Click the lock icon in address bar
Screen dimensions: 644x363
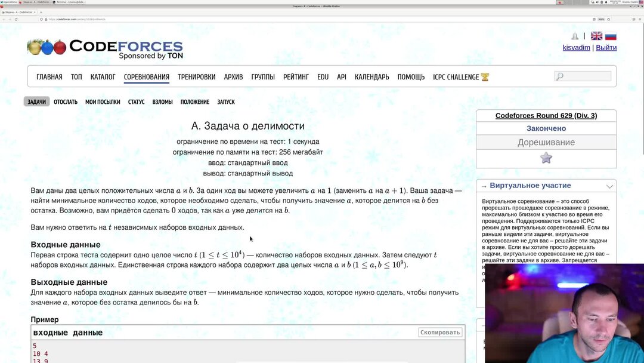[46, 19]
